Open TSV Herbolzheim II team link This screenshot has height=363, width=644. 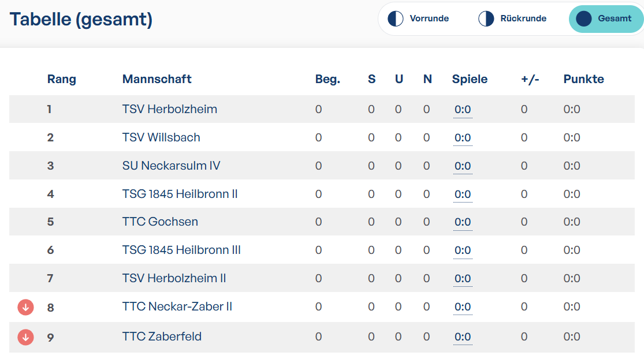pos(174,278)
